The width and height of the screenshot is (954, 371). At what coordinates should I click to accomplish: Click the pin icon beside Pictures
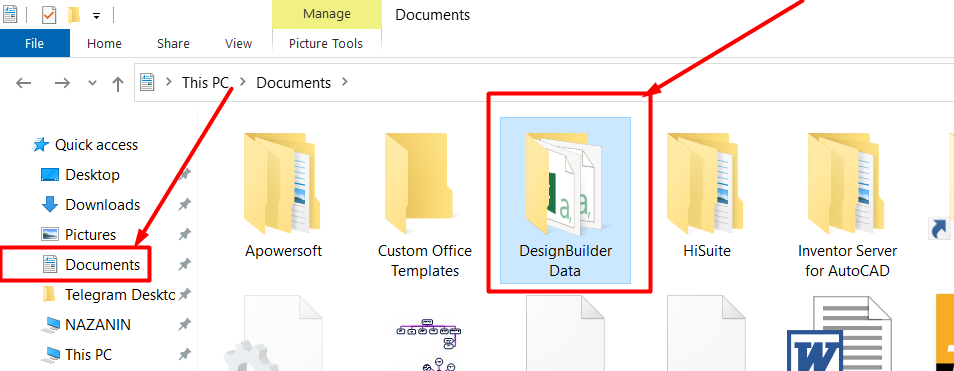184,235
